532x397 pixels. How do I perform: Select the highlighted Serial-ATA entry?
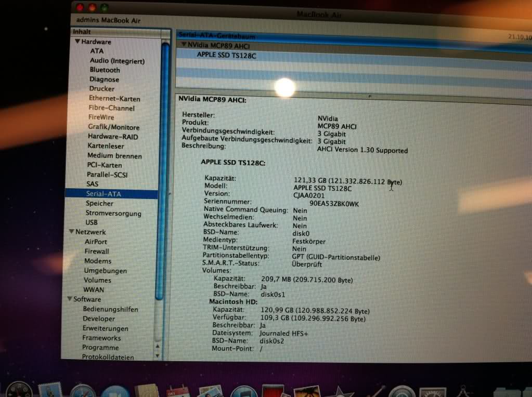(x=111, y=194)
